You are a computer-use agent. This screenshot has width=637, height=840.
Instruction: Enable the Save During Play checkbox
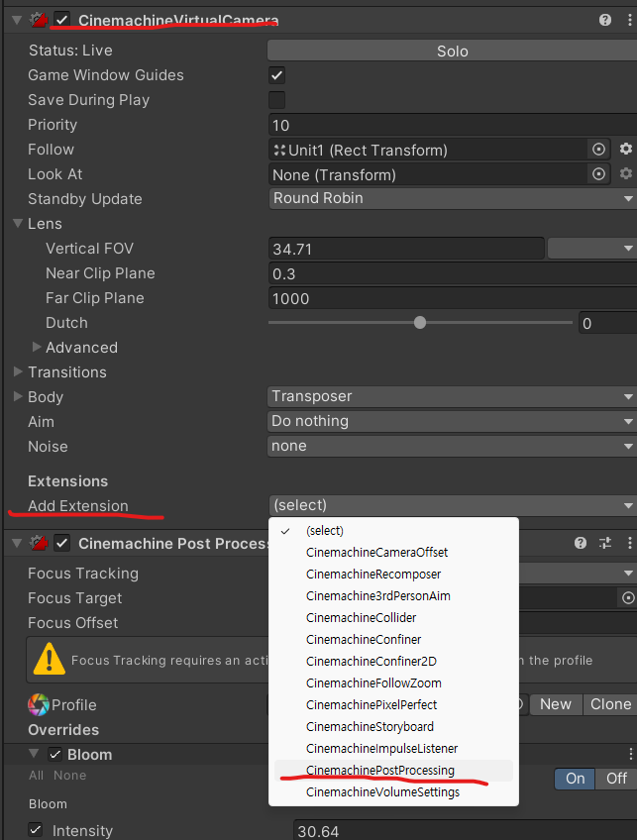pyautogui.click(x=277, y=100)
